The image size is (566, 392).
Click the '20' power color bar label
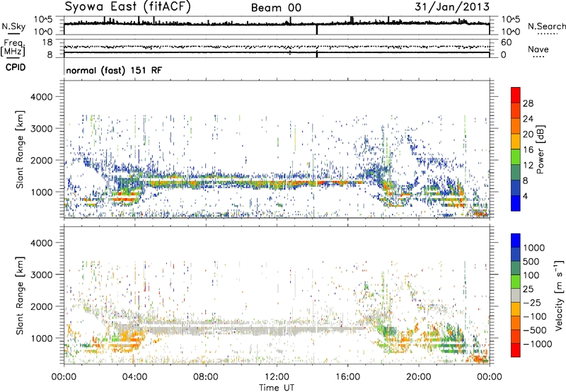pos(528,134)
